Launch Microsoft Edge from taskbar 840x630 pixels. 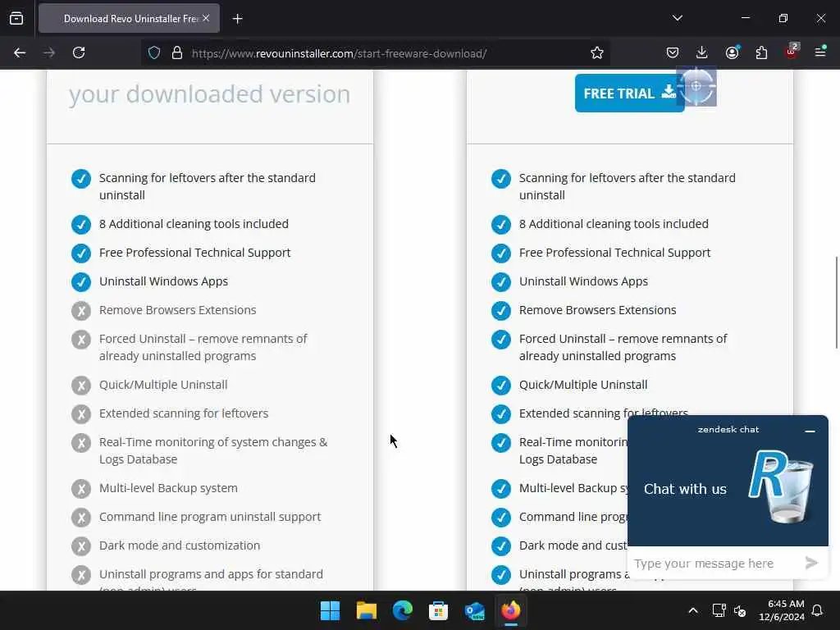(x=402, y=610)
